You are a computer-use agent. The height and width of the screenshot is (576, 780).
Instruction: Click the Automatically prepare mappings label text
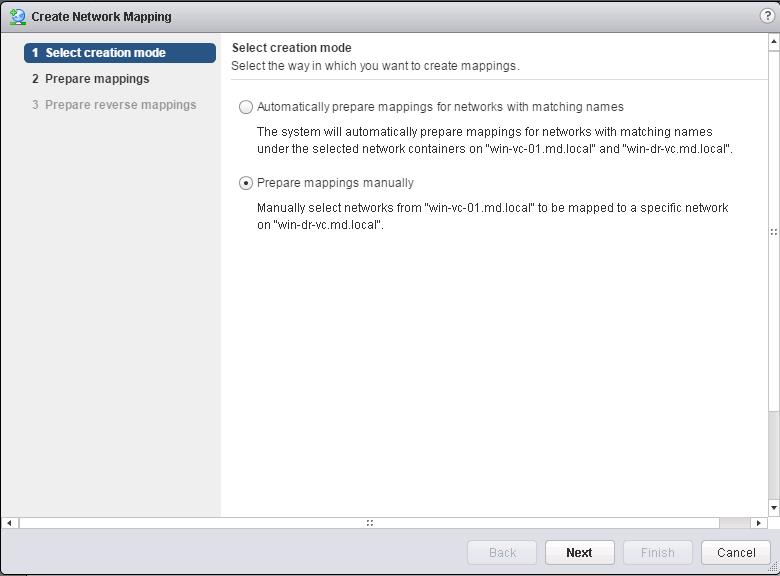tap(440, 107)
